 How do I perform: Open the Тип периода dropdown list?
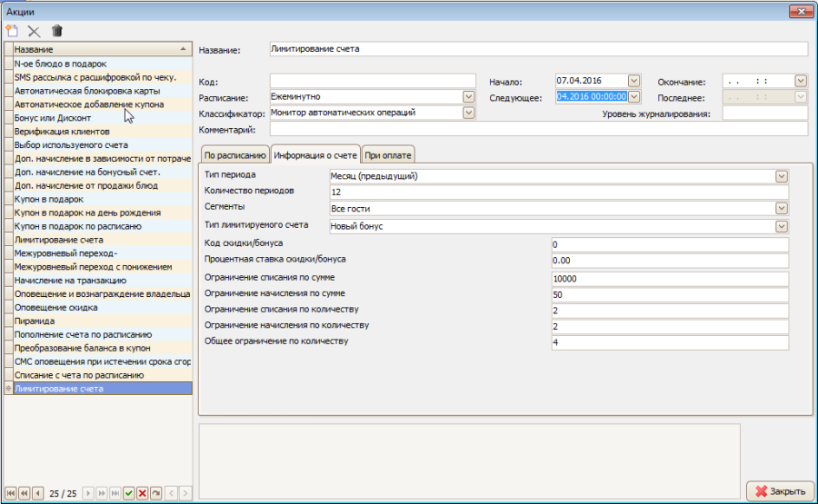[x=782, y=175]
